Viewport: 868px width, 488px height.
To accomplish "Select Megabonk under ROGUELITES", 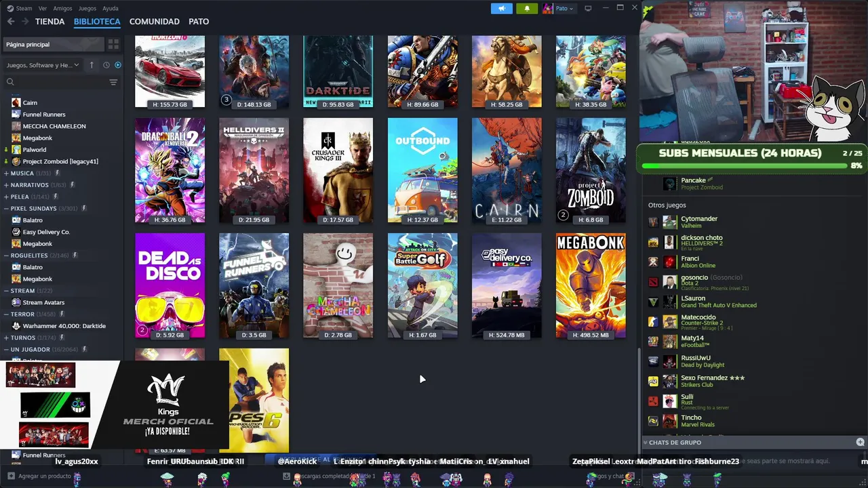I will tap(37, 279).
